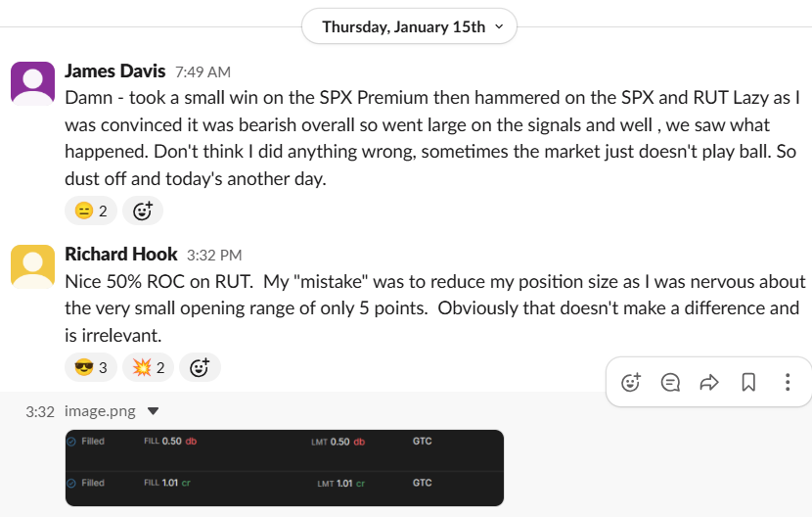Open Richard Hook's profile name link
Viewport: 812px width, 517px height.
120,255
